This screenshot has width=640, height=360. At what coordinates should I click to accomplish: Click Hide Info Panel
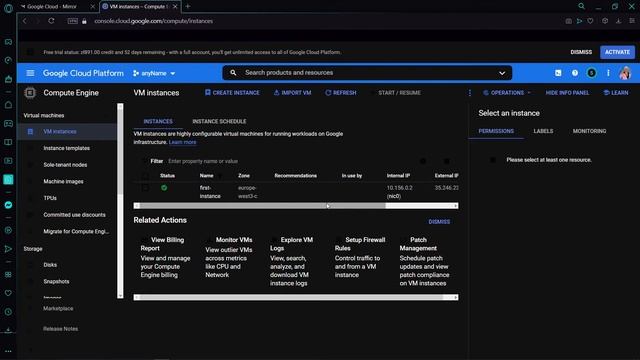pyautogui.click(x=567, y=93)
